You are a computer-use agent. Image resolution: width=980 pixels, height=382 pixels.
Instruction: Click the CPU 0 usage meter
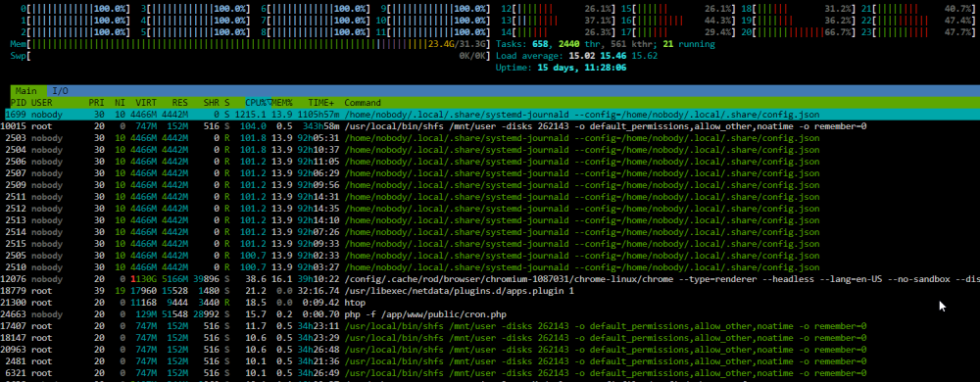coord(75,10)
